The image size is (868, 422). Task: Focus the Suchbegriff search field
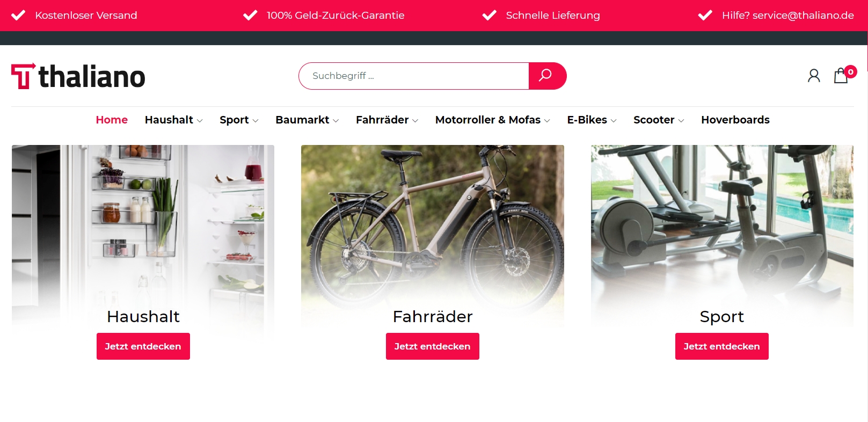point(414,76)
